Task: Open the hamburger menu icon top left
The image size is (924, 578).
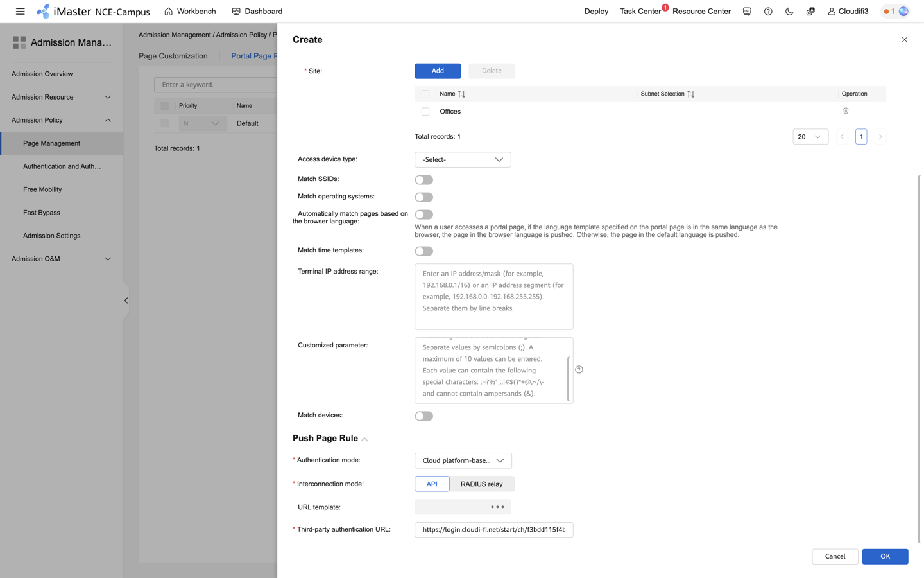Action: (x=20, y=11)
